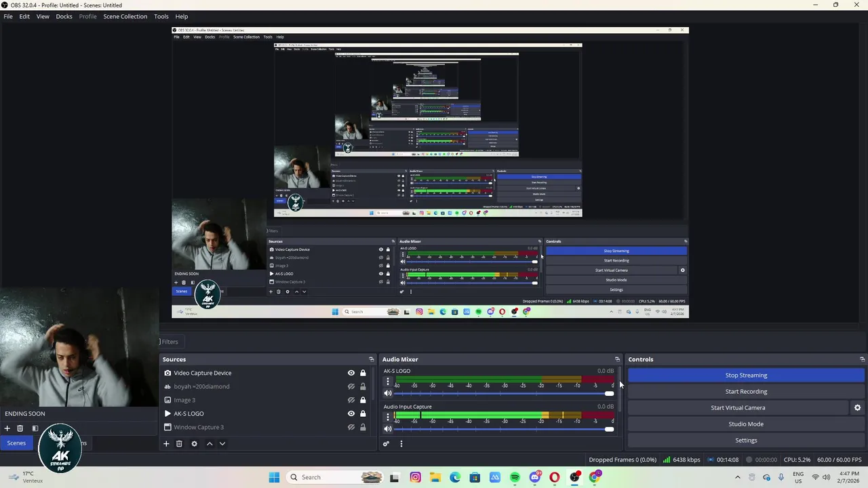The width and height of the screenshot is (868, 488).
Task: Click the image icon beside Image 3
Action: point(167,400)
